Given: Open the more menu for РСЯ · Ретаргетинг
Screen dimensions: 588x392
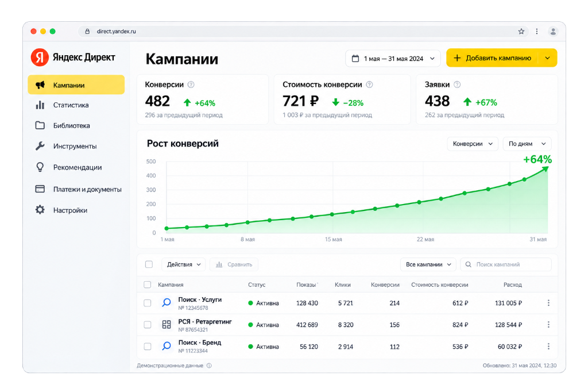Looking at the screenshot, I should pyautogui.click(x=548, y=325).
